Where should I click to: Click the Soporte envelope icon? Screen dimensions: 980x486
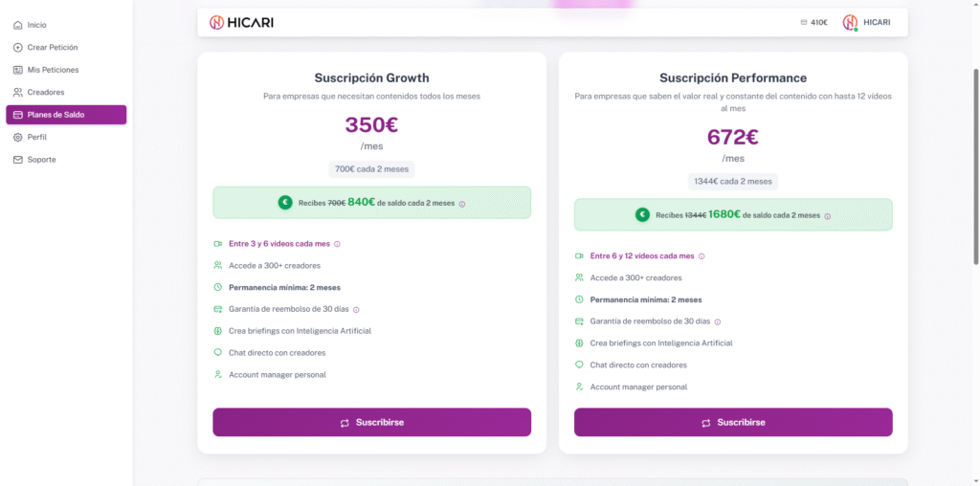(18, 160)
